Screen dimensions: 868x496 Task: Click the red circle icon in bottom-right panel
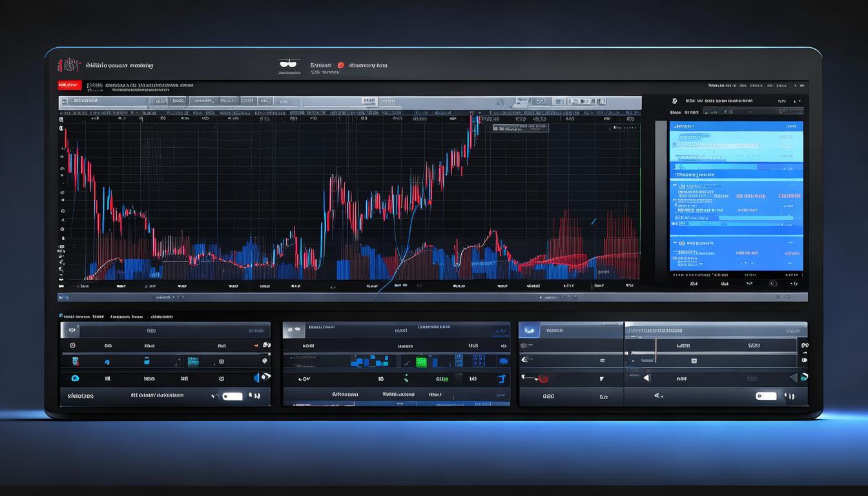pyautogui.click(x=542, y=378)
